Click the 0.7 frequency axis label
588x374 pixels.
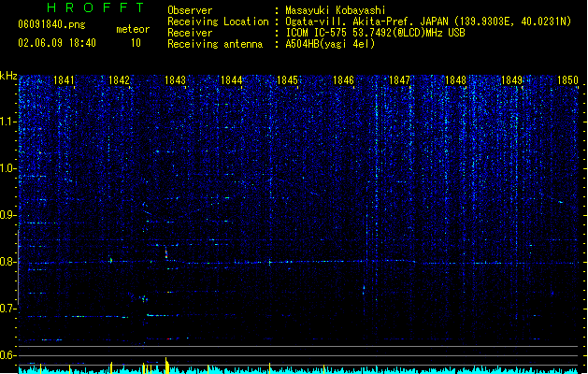[7, 309]
